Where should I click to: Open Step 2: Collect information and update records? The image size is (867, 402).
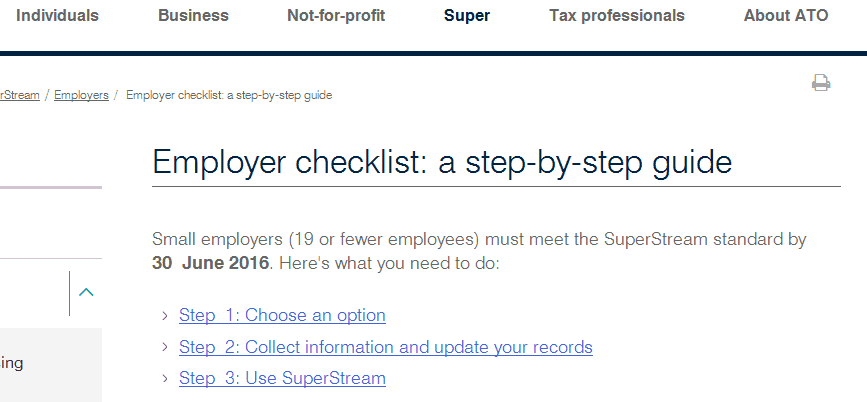(x=386, y=347)
